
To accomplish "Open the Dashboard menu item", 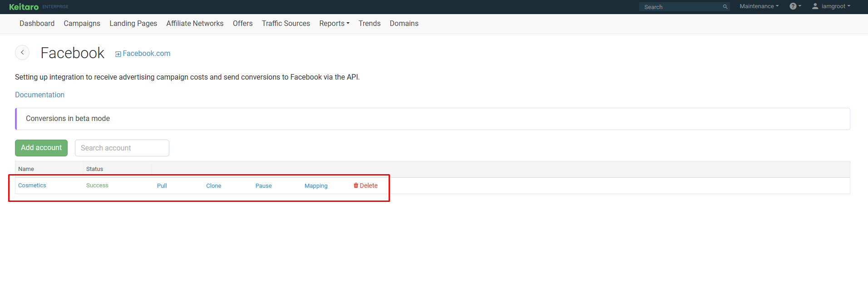I will (x=37, y=23).
